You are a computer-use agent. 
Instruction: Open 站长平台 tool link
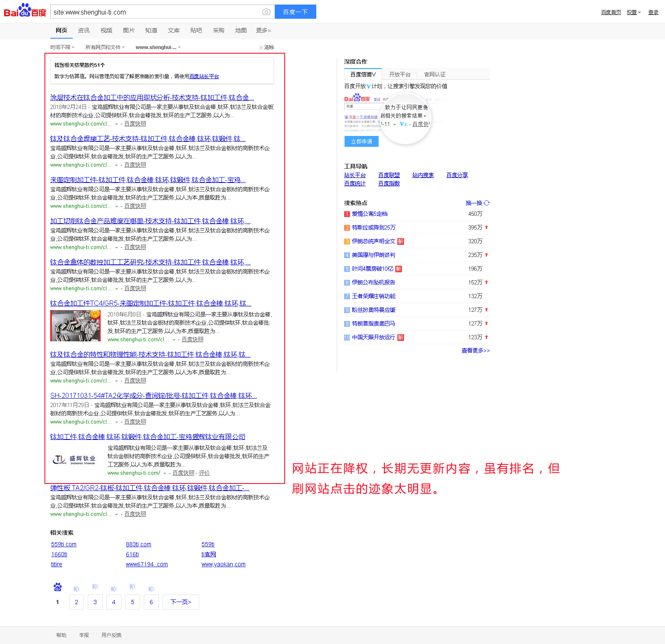(355, 175)
